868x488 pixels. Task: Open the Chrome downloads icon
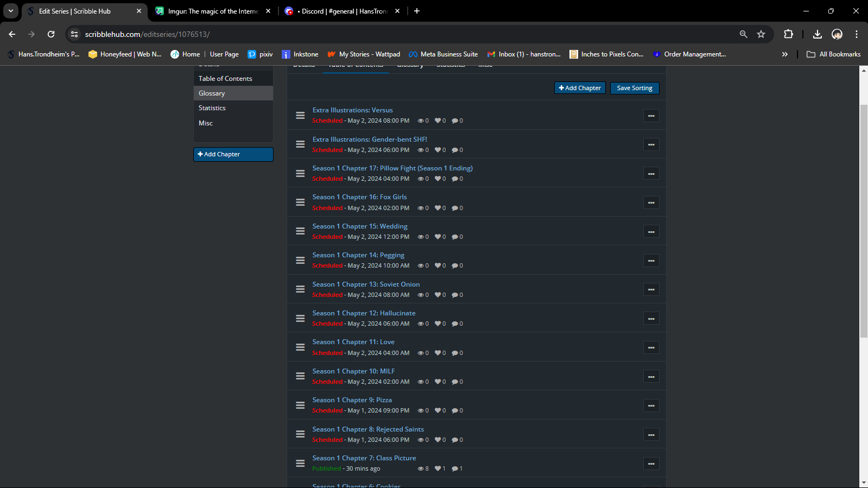coord(817,34)
